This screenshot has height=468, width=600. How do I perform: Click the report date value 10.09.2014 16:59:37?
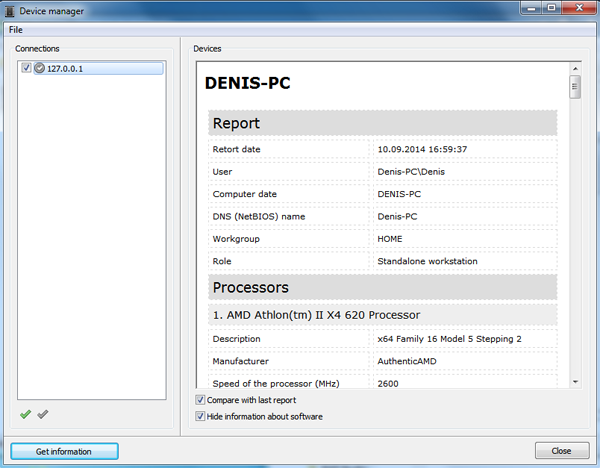[422, 149]
